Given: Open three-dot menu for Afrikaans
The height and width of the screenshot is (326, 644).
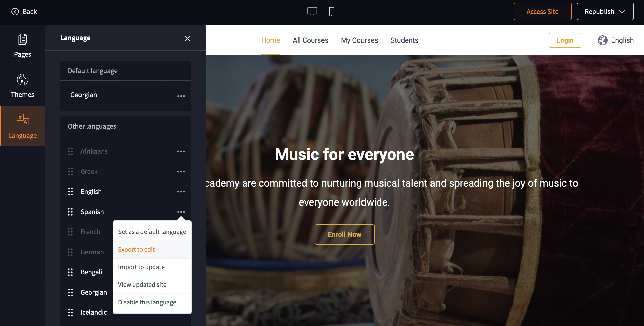Looking at the screenshot, I should click(181, 151).
